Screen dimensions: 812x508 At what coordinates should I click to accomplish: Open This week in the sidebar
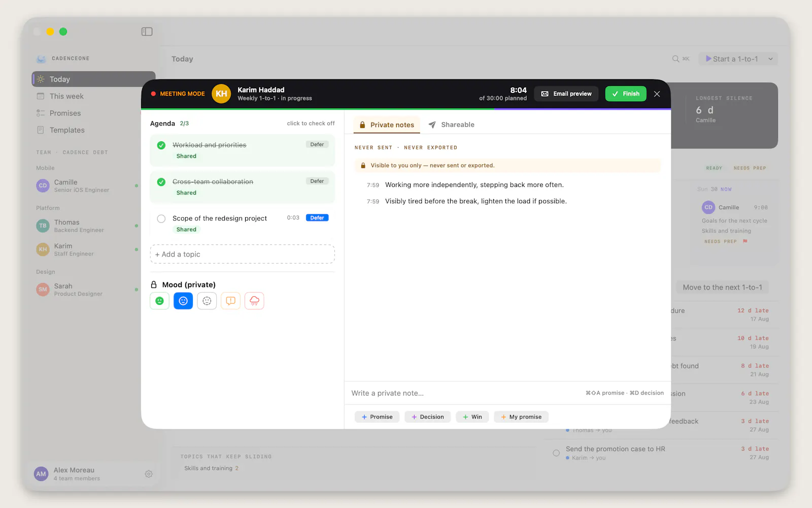(x=93, y=96)
